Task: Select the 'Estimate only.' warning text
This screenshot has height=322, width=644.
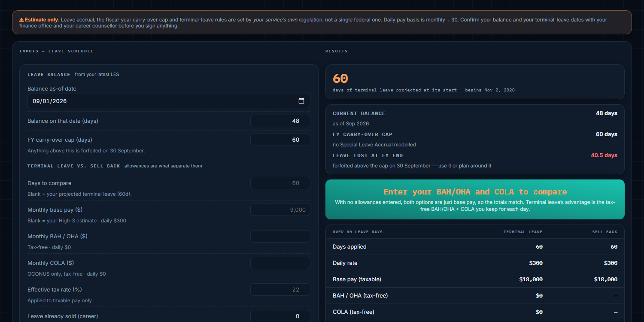Action: point(42,20)
